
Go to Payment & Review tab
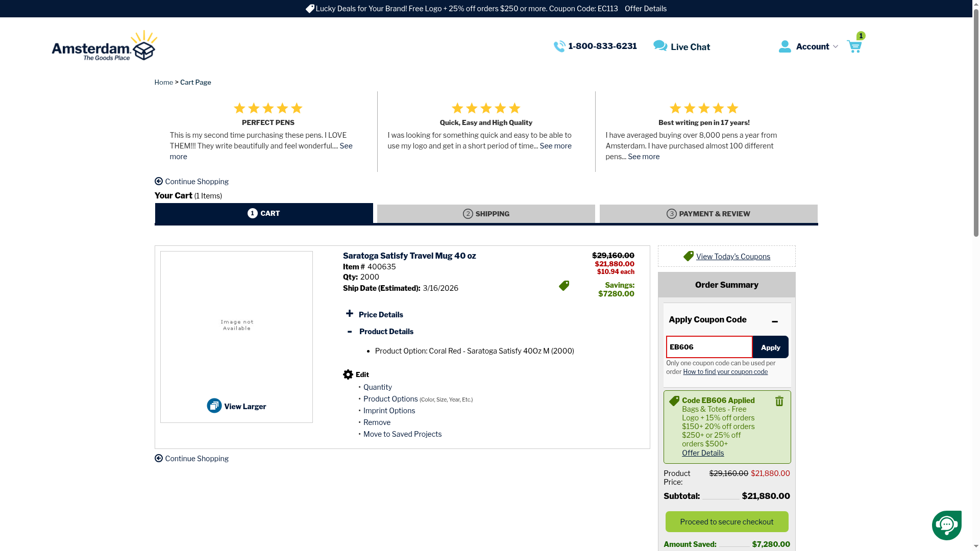point(708,214)
